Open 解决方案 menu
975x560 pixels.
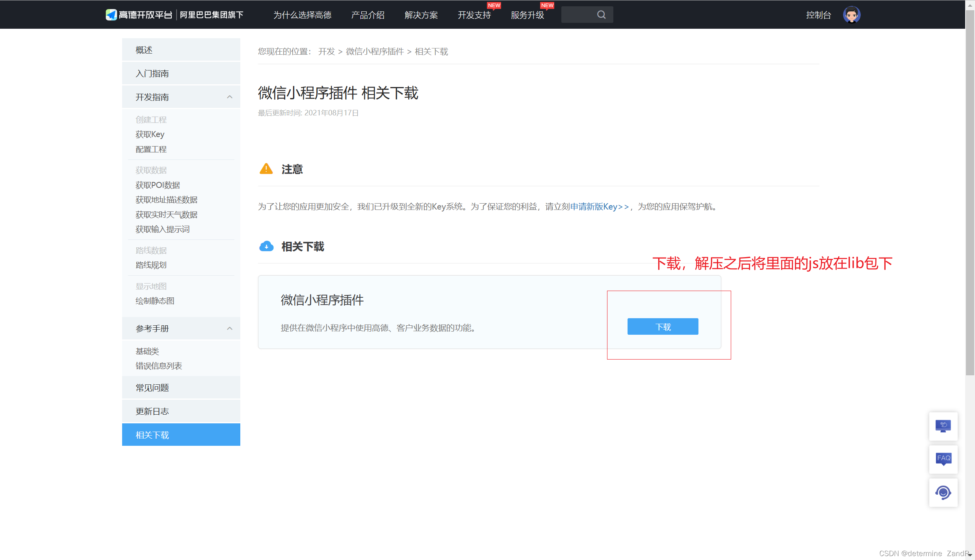[421, 15]
